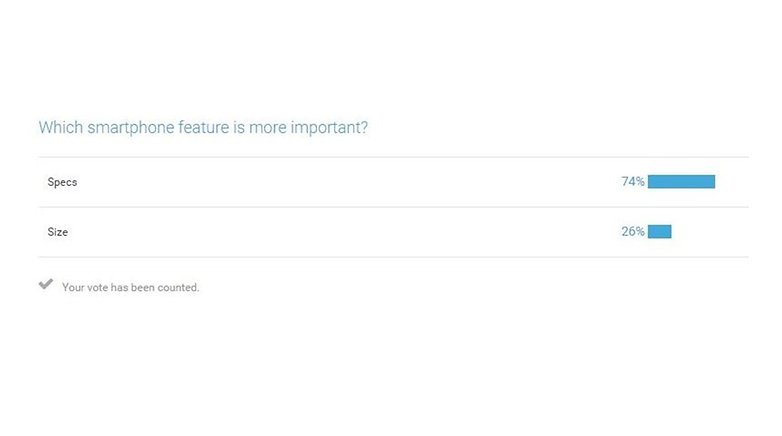The width and height of the screenshot is (782, 436).
Task: Click the divider line below the Size row
Action: click(393, 257)
